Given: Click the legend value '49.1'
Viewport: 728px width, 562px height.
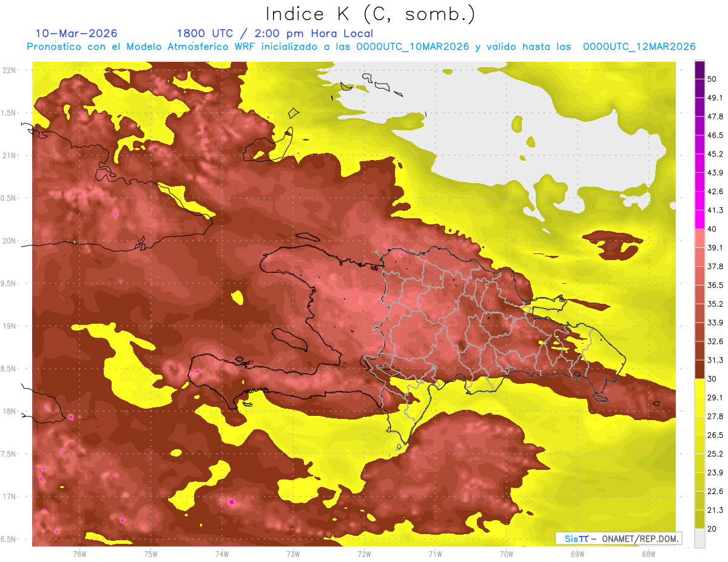Looking at the screenshot, I should (x=715, y=98).
